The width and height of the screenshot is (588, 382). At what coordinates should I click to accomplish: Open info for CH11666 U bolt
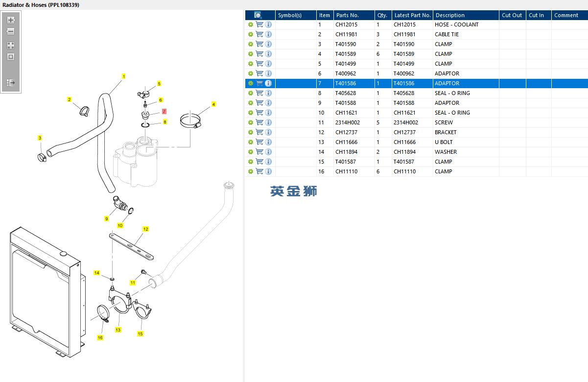(268, 142)
